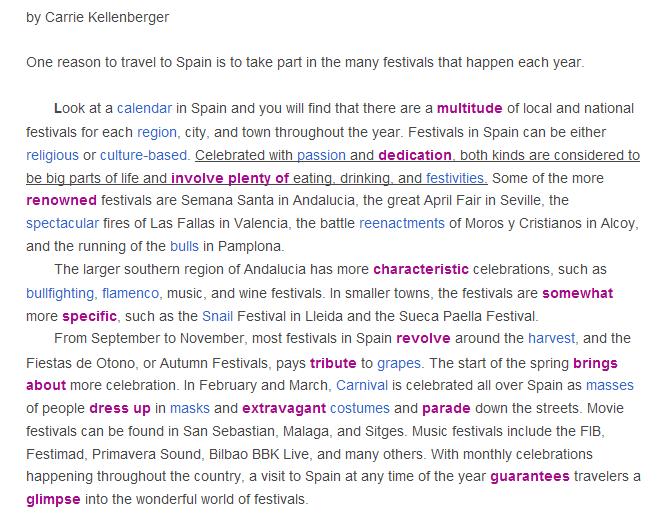The width and height of the screenshot is (667, 515).
Task: Select the blue 'reenactments' link
Action: click(402, 223)
